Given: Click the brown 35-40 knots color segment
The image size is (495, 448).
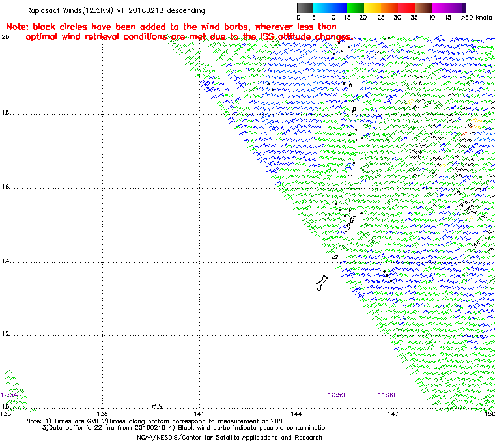Looking at the screenshot, I should coord(423,8).
